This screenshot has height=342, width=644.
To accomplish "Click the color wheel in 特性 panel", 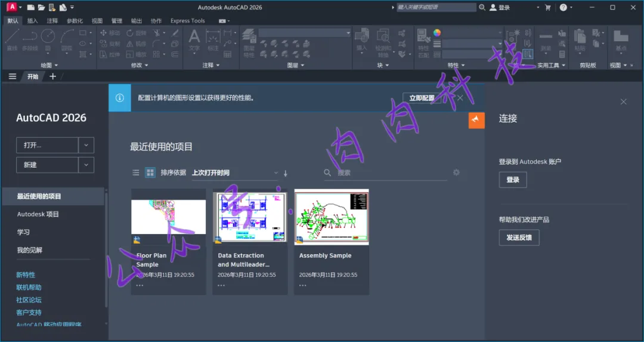I will click(x=437, y=32).
